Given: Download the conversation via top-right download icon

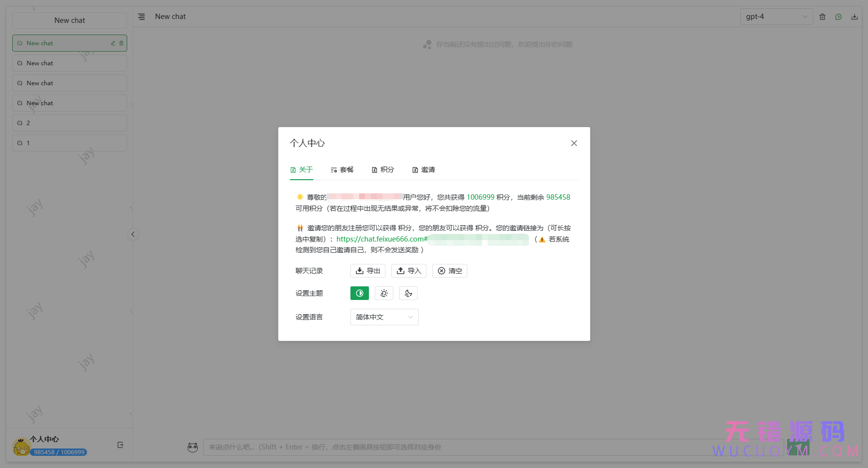Looking at the screenshot, I should [x=854, y=16].
